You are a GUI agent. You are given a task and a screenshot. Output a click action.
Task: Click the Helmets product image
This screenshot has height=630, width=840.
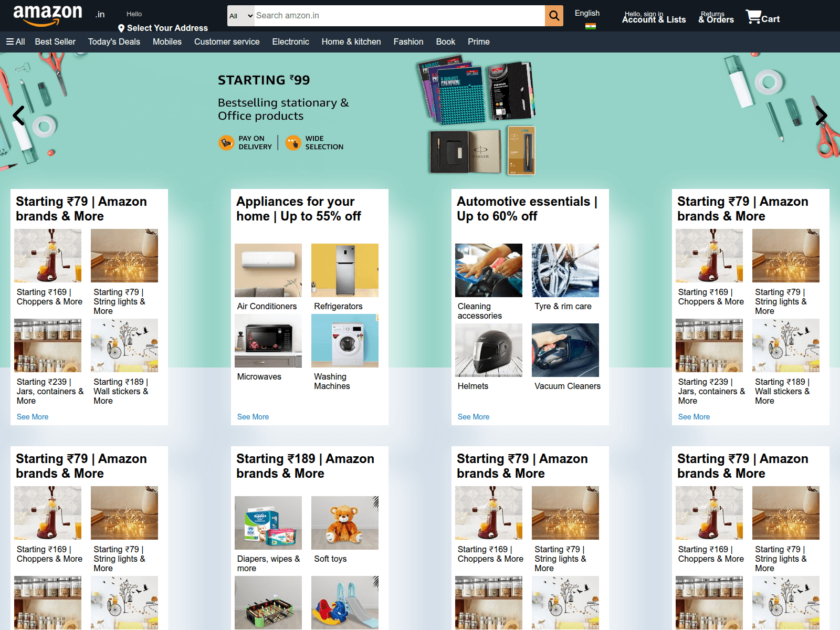click(x=489, y=350)
